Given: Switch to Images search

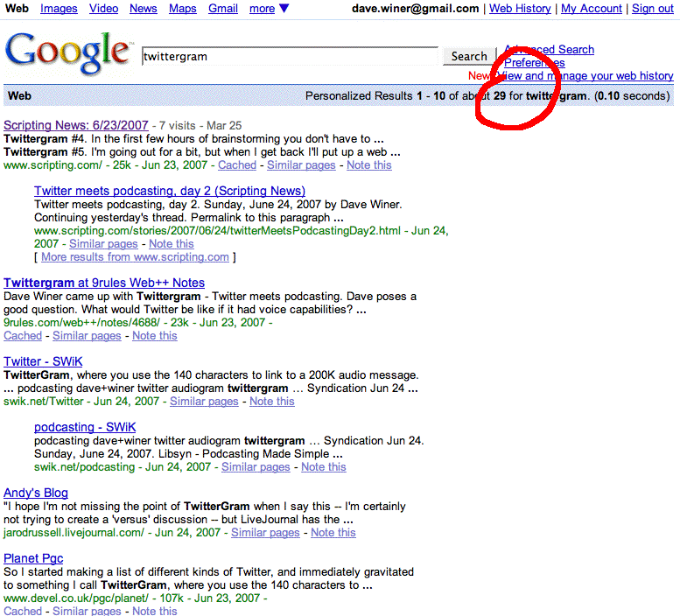Looking at the screenshot, I should 59,9.
